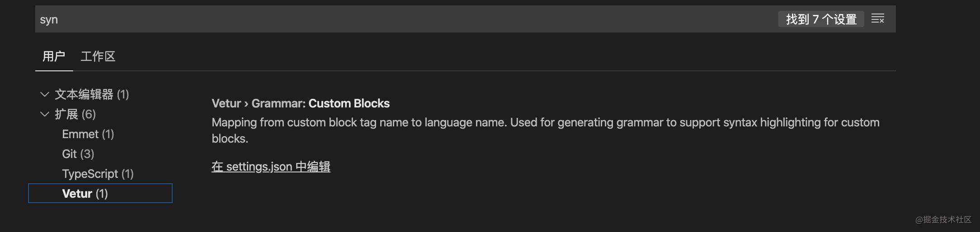
Task: Click the settings search box containing 'syn'
Action: pos(465,19)
